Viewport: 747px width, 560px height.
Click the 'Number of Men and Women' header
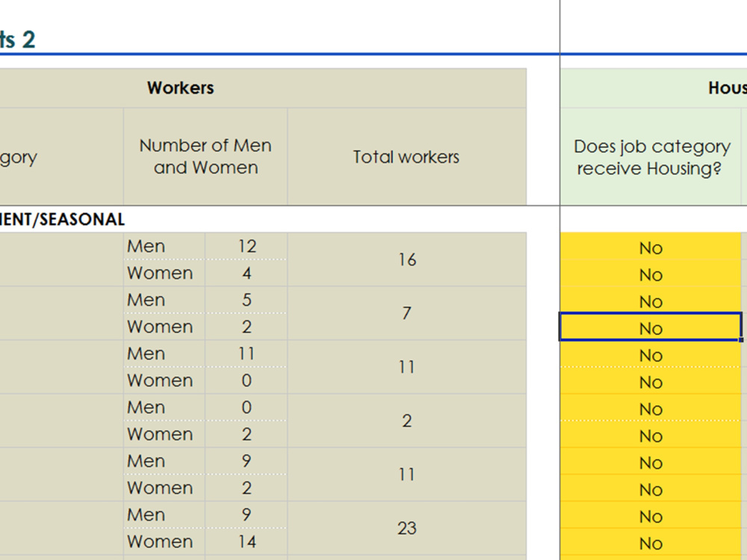pyautogui.click(x=205, y=157)
